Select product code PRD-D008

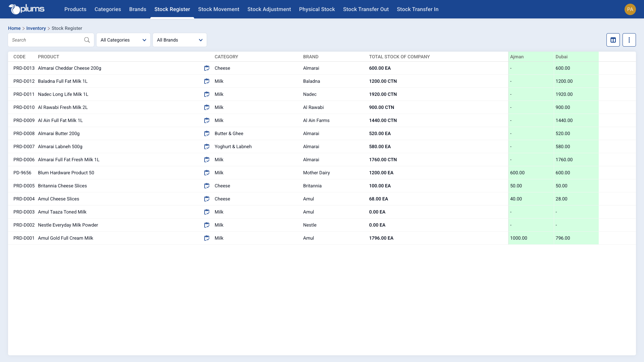click(24, 133)
